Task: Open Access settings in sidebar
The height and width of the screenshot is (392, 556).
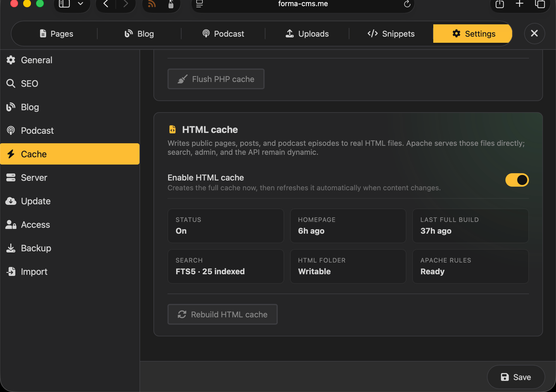Action: (x=70, y=225)
